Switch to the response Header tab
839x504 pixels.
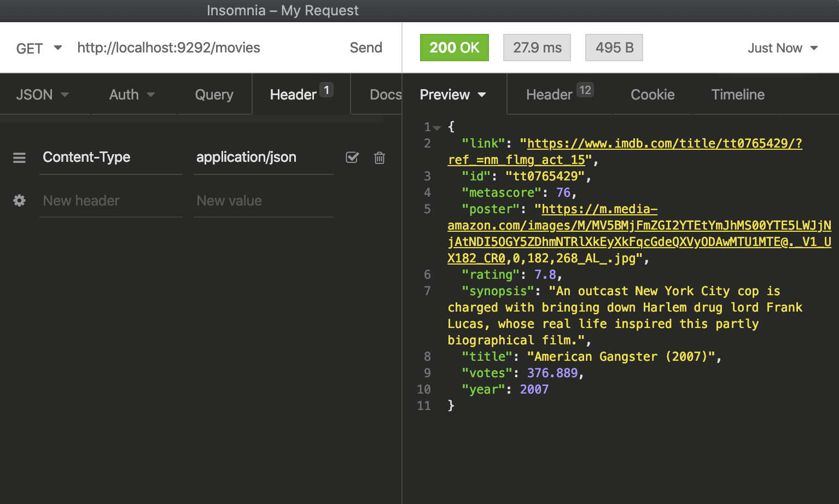click(x=559, y=94)
